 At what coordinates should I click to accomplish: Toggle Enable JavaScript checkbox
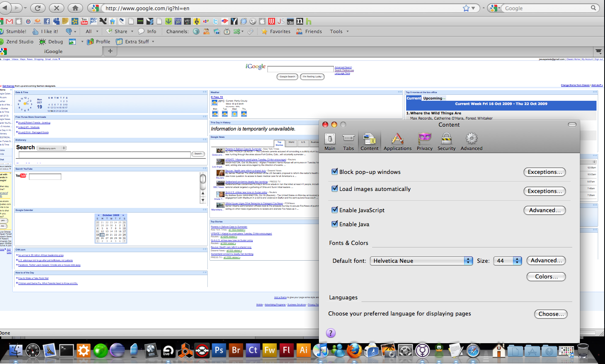(x=335, y=210)
